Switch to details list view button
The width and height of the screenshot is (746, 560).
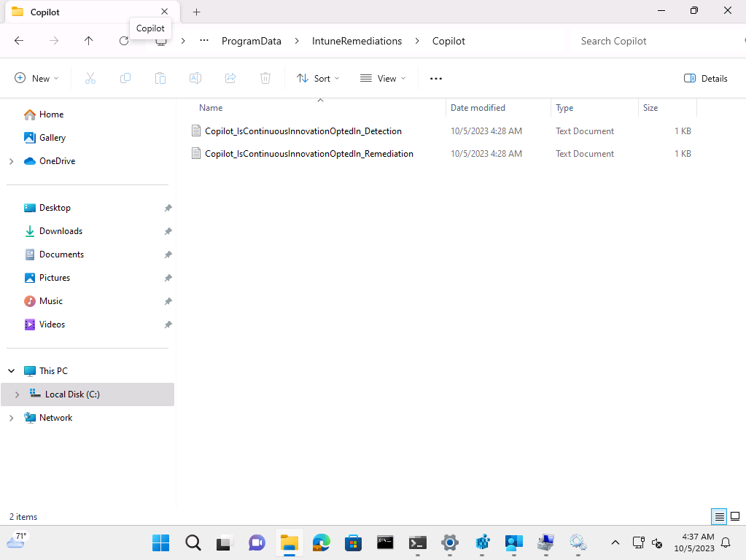(x=719, y=516)
